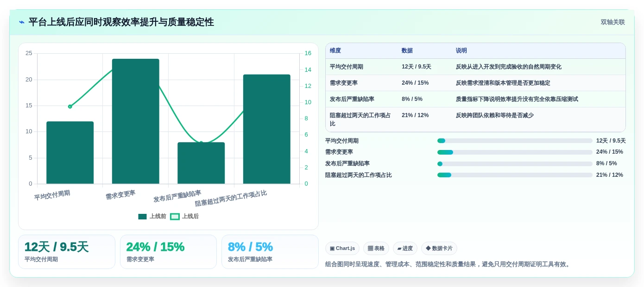Click the 发布后严重缺陷率 progress bar
The height and width of the screenshot is (287, 644).
(515, 163)
